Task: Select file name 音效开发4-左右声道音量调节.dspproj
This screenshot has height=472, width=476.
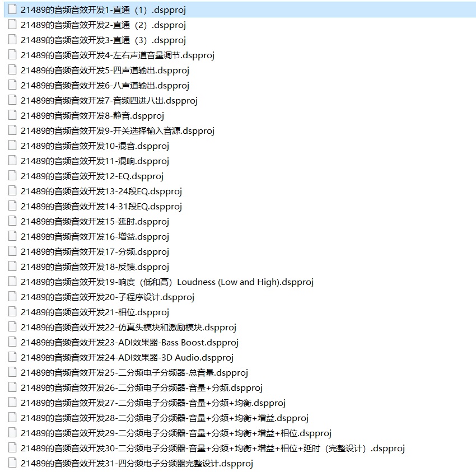Action: 118,55
